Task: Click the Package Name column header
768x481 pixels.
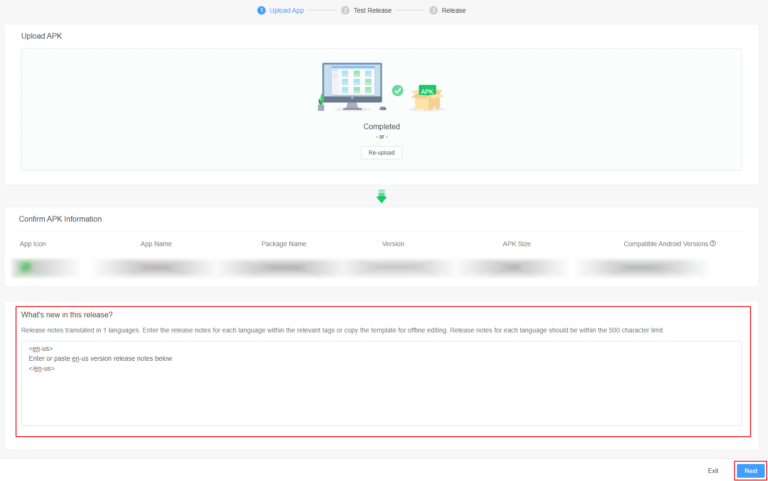Action: (x=284, y=243)
